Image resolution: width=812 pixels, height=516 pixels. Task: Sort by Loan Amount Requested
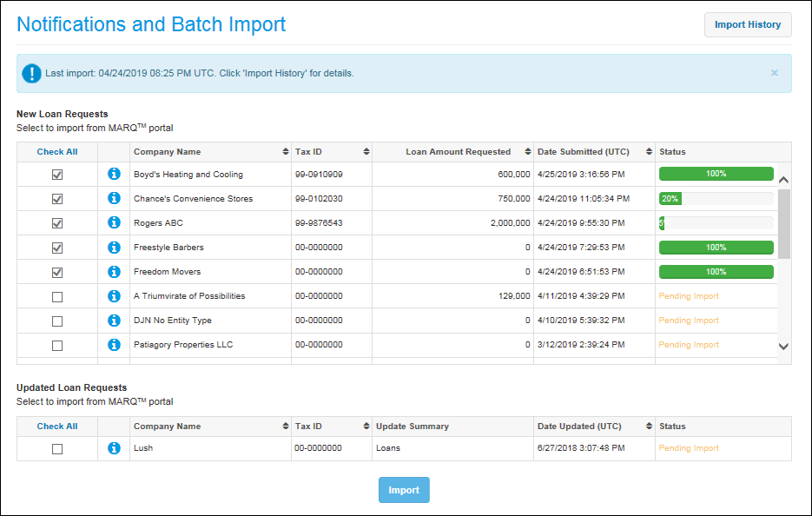(528, 151)
